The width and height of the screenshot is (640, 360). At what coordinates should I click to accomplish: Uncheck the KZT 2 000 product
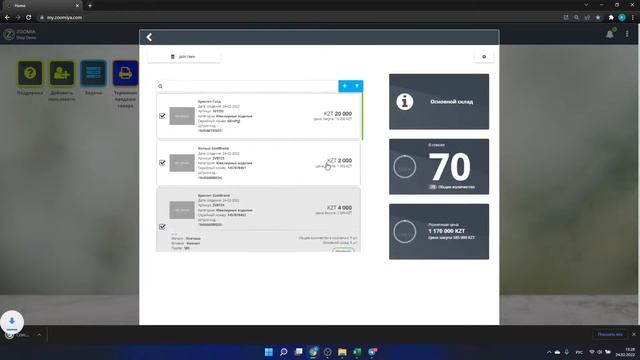[162, 163]
